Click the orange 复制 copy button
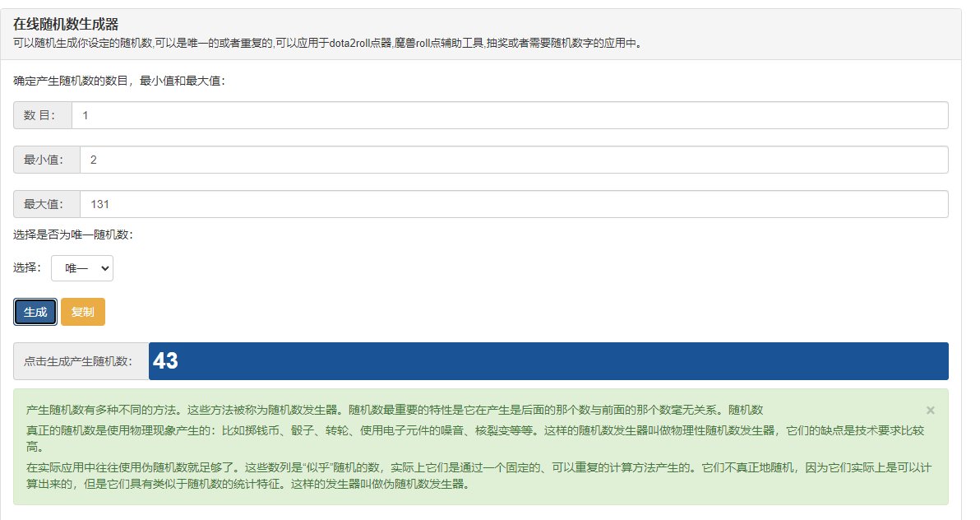 [82, 312]
